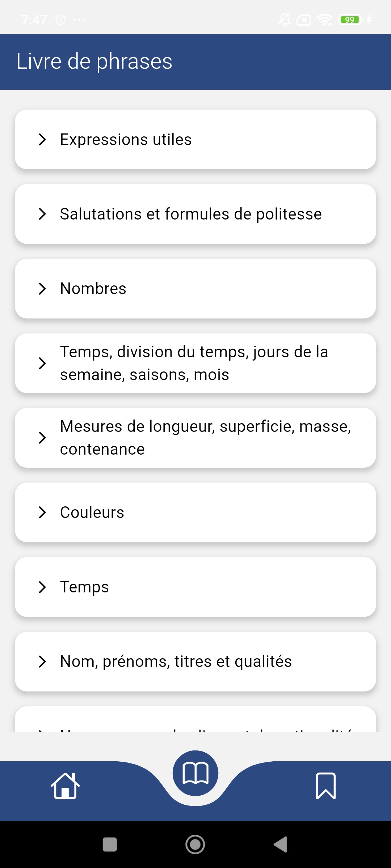The height and width of the screenshot is (868, 391).
Task: Open Nom, prénoms, titres et qualités
Action: point(195,661)
